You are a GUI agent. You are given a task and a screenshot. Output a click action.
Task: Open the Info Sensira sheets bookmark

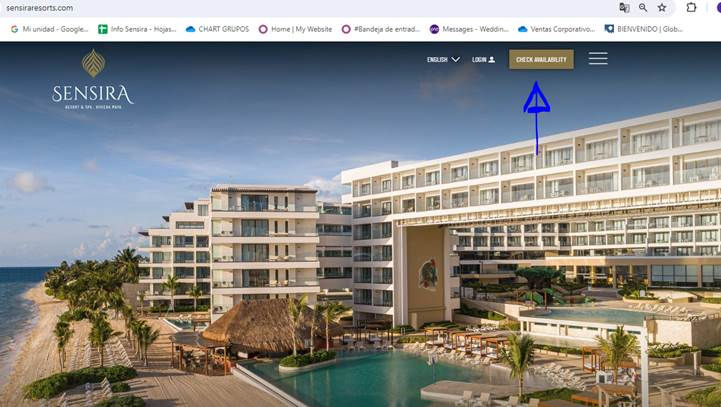(x=137, y=29)
